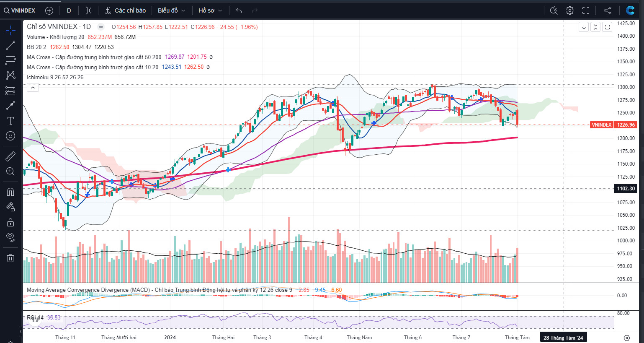
Task: Maximize the main chart pane
Action: click(607, 27)
